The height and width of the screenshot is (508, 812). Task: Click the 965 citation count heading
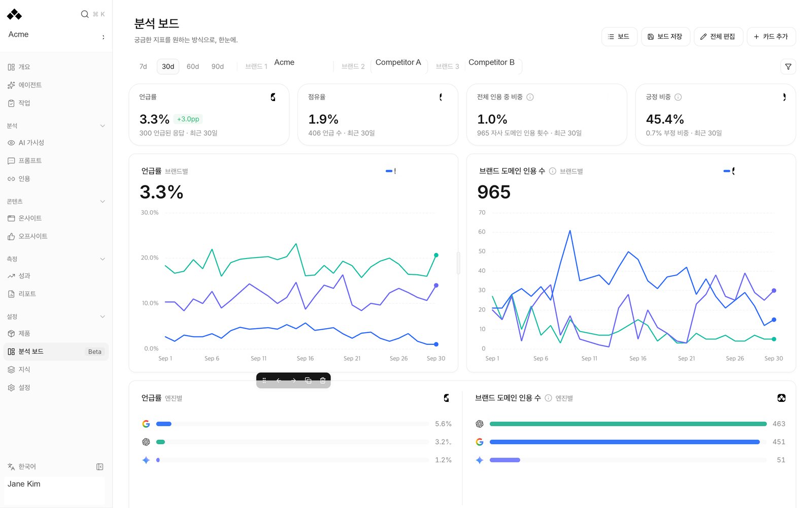tap(494, 192)
